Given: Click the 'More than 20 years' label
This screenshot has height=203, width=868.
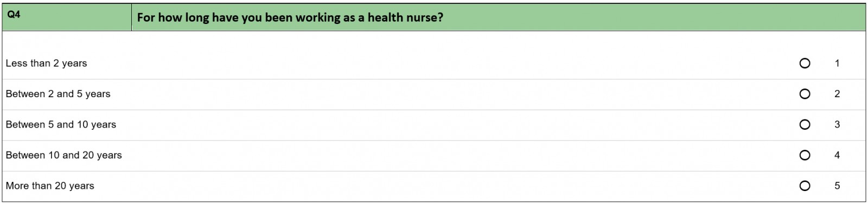Looking at the screenshot, I should tap(50, 186).
